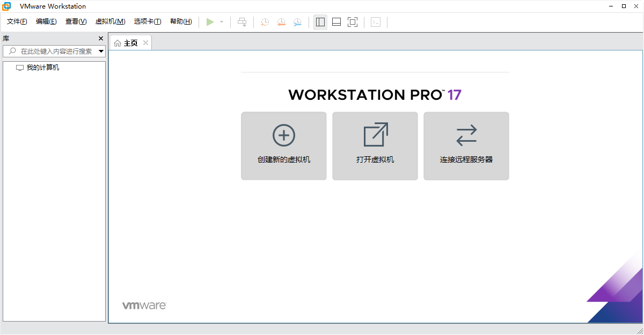The width and height of the screenshot is (644, 335).
Task: Click the power on play icon
Action: pyautogui.click(x=210, y=22)
